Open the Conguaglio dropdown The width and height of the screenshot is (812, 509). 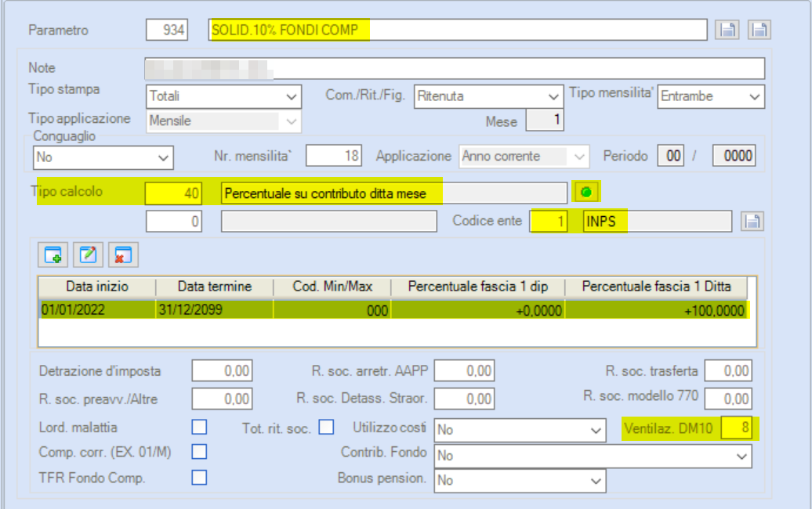[x=103, y=157]
